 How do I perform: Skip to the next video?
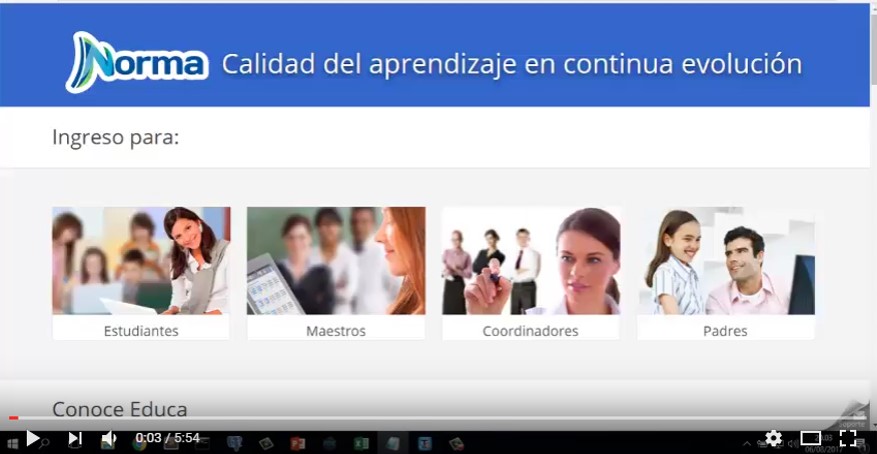click(x=75, y=438)
